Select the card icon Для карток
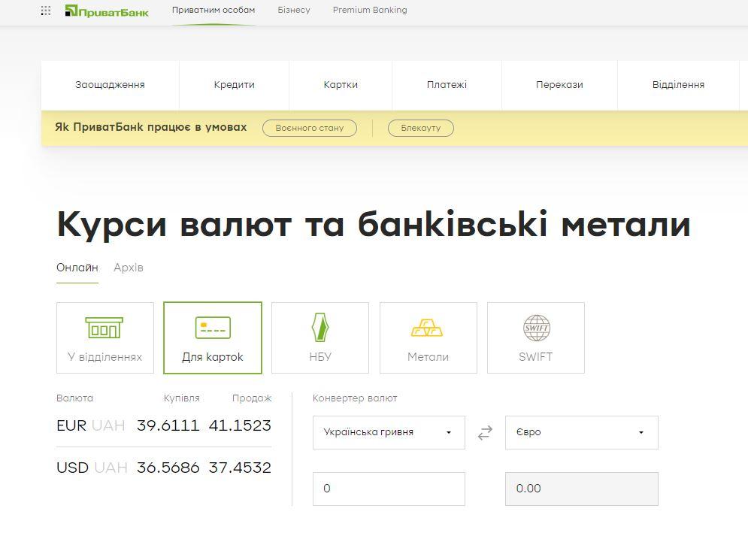Screen dimensions: 748x560 213,338
